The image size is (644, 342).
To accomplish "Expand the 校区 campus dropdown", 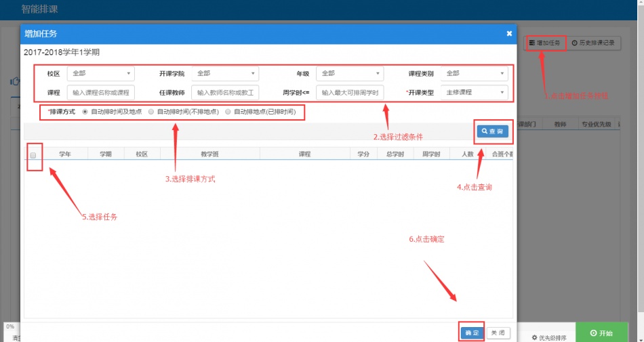I will point(100,73).
